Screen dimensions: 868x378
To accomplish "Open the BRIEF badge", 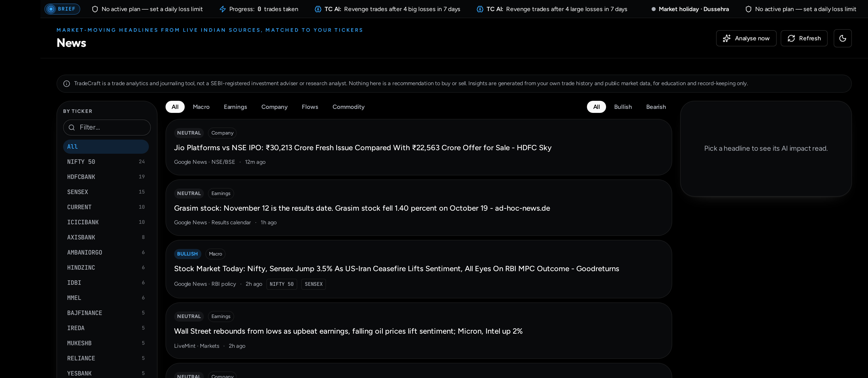I will point(62,9).
